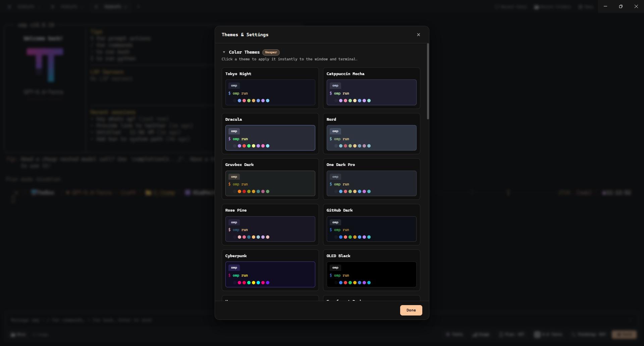Select the omp tab chip in Nord preview

tap(335, 131)
